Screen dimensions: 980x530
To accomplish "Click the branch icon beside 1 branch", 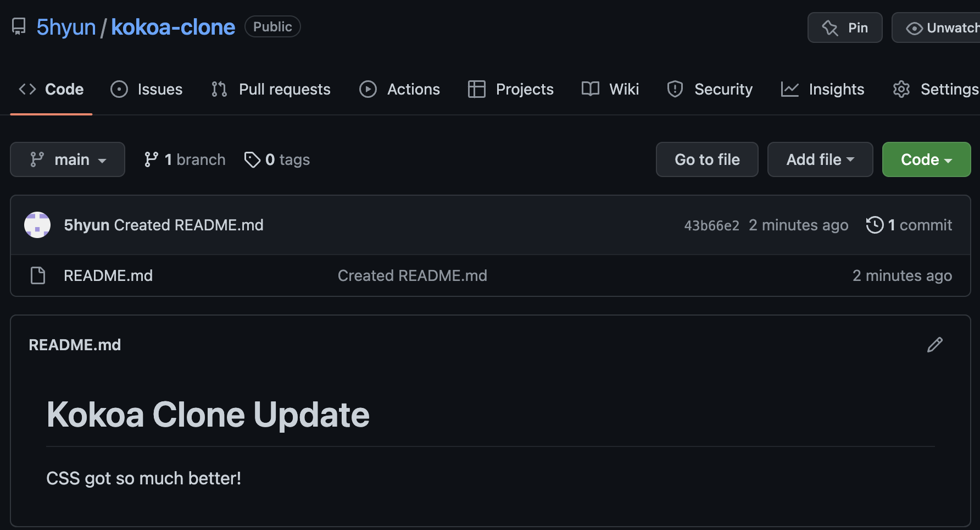I will point(151,159).
